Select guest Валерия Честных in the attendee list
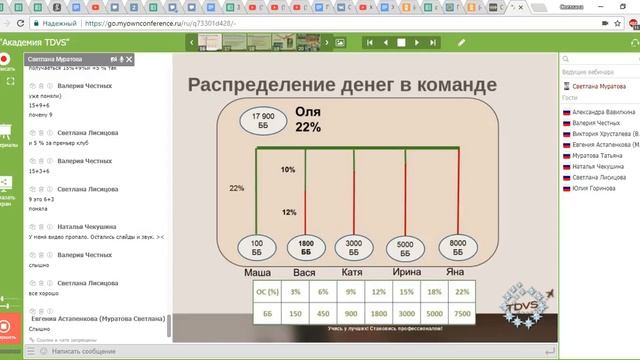640x360 pixels. (596, 123)
